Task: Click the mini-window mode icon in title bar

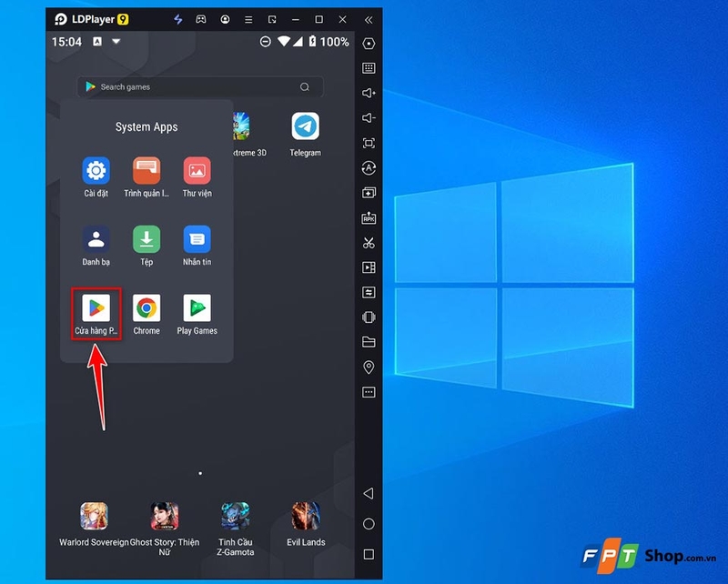Action: click(x=272, y=19)
